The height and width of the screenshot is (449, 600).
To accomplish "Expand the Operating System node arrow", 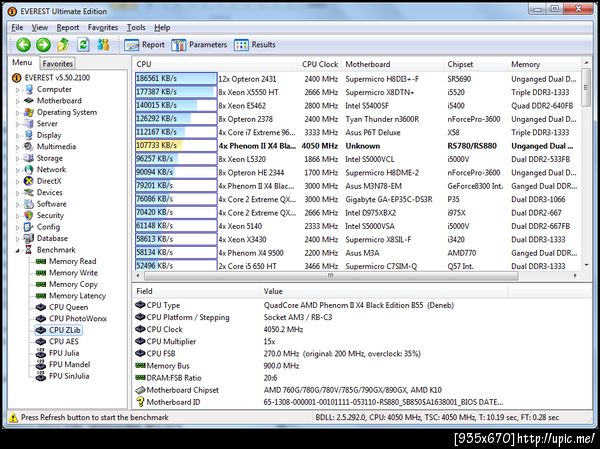I will click(17, 113).
